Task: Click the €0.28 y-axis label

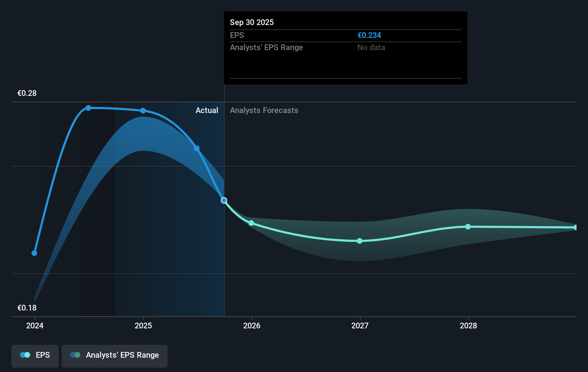Action: tap(27, 93)
